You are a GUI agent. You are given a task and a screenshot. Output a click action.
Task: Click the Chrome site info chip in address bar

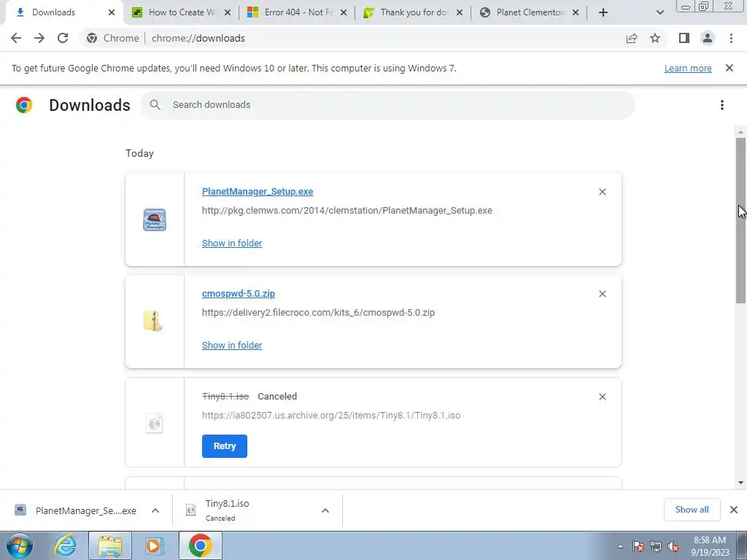113,38
